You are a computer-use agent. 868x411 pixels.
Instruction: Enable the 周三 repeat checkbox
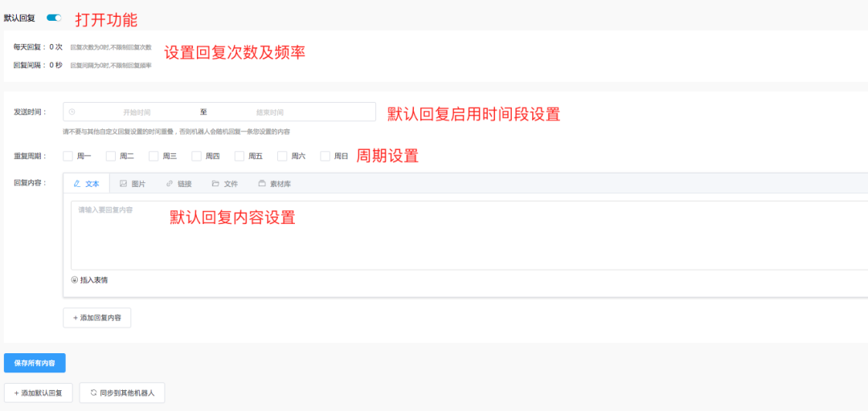[x=154, y=157]
